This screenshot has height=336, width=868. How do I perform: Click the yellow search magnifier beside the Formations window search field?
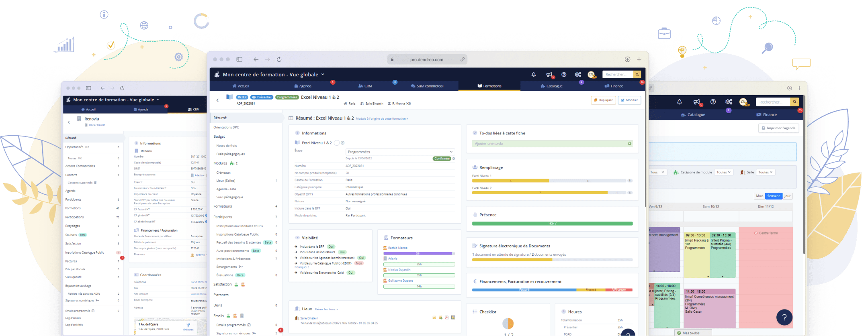tap(637, 75)
